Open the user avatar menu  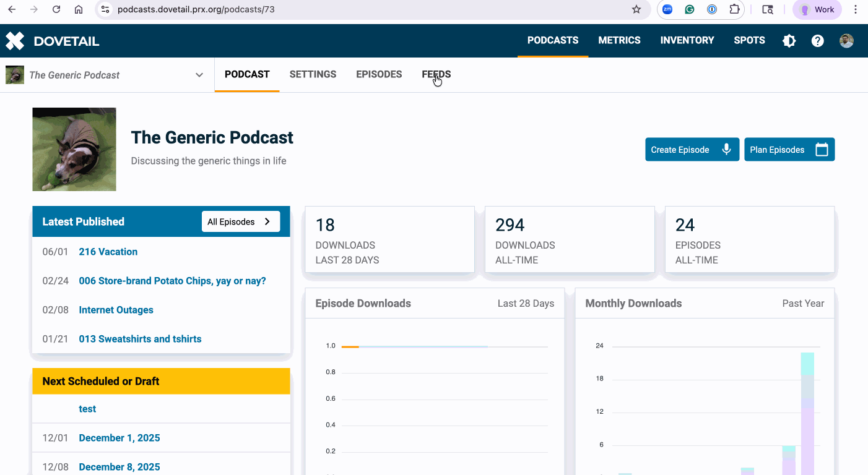point(846,41)
